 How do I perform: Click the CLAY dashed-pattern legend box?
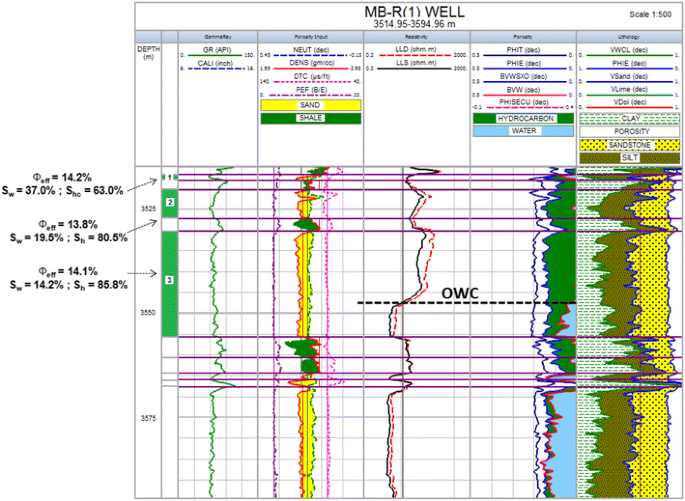630,119
